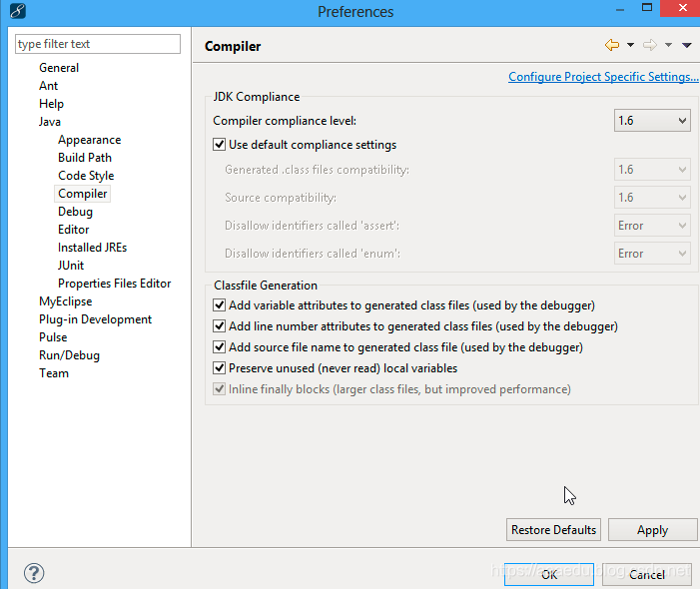Select Plug-in Development in tree
The image size is (700, 589).
95,319
